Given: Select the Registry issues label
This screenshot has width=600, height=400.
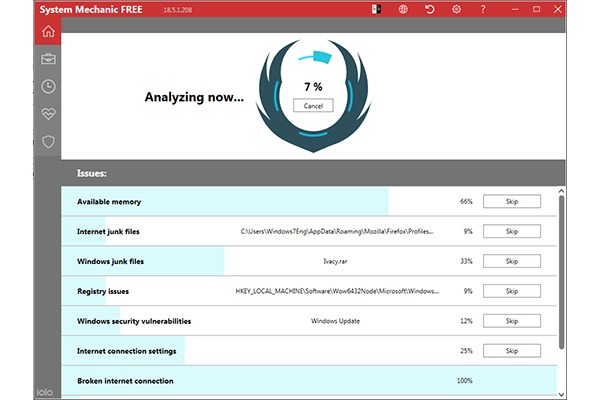Looking at the screenshot, I should pyautogui.click(x=103, y=291).
